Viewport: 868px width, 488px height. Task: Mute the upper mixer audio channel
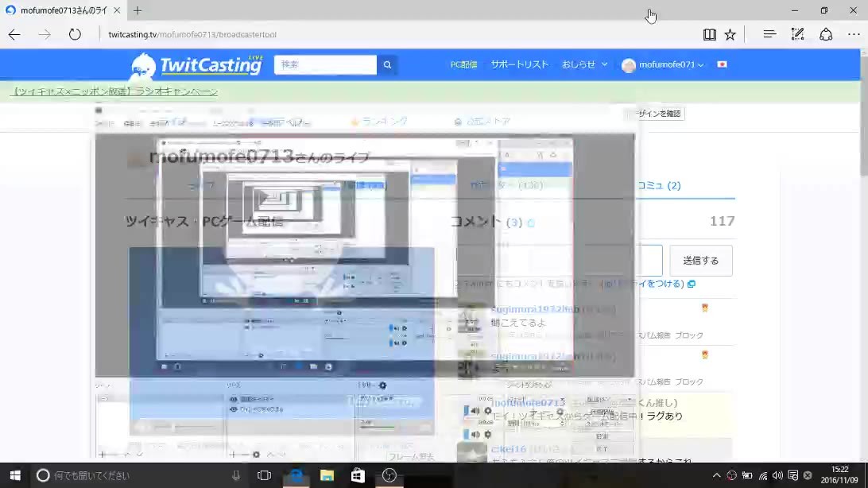click(x=475, y=411)
